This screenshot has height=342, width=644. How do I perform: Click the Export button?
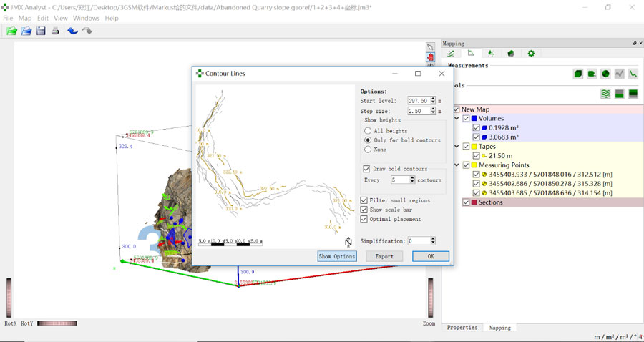[384, 256]
